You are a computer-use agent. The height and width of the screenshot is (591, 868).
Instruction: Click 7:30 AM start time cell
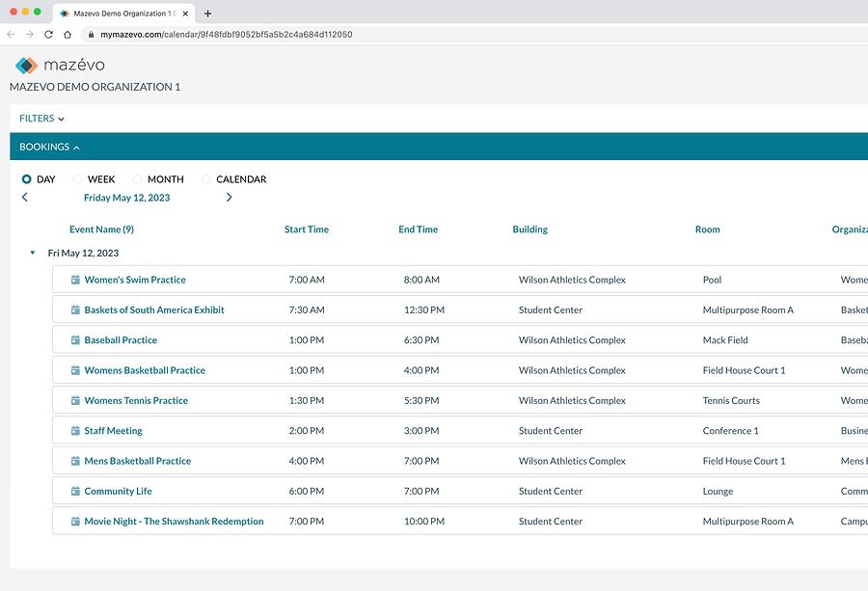pos(307,309)
